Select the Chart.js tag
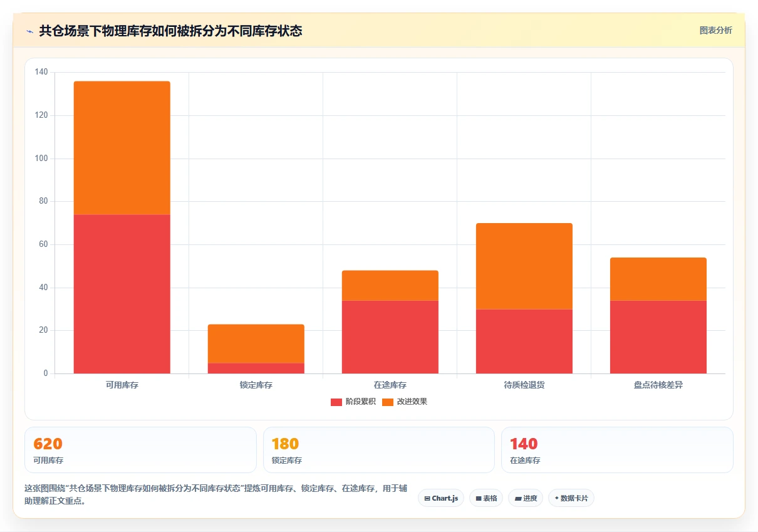The height and width of the screenshot is (532, 758). pyautogui.click(x=441, y=498)
